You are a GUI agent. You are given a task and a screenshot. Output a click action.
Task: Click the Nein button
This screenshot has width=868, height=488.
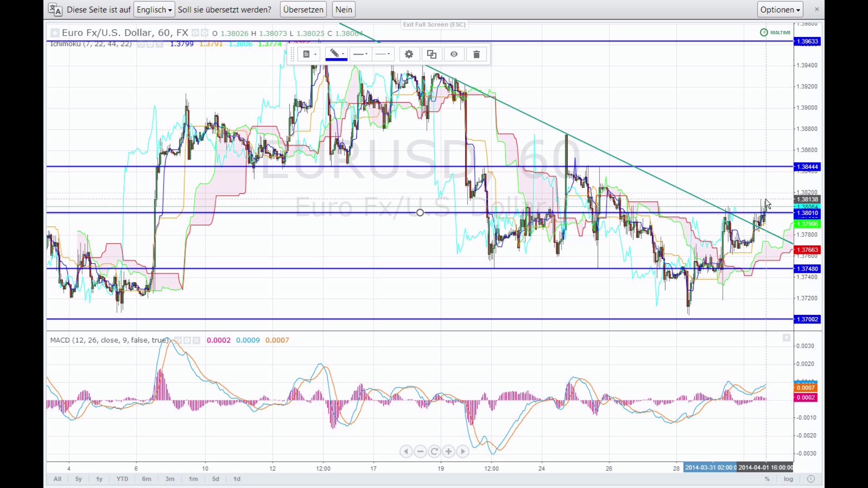coord(344,9)
